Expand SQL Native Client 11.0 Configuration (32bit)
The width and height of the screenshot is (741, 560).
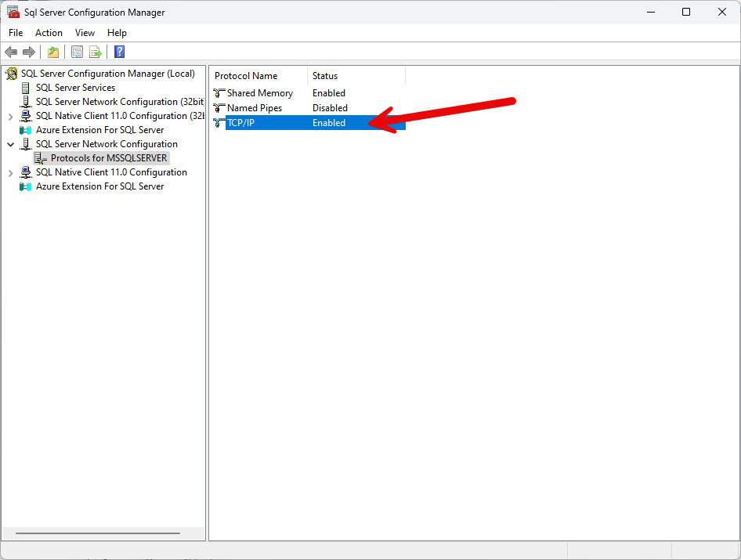pyautogui.click(x=10, y=117)
